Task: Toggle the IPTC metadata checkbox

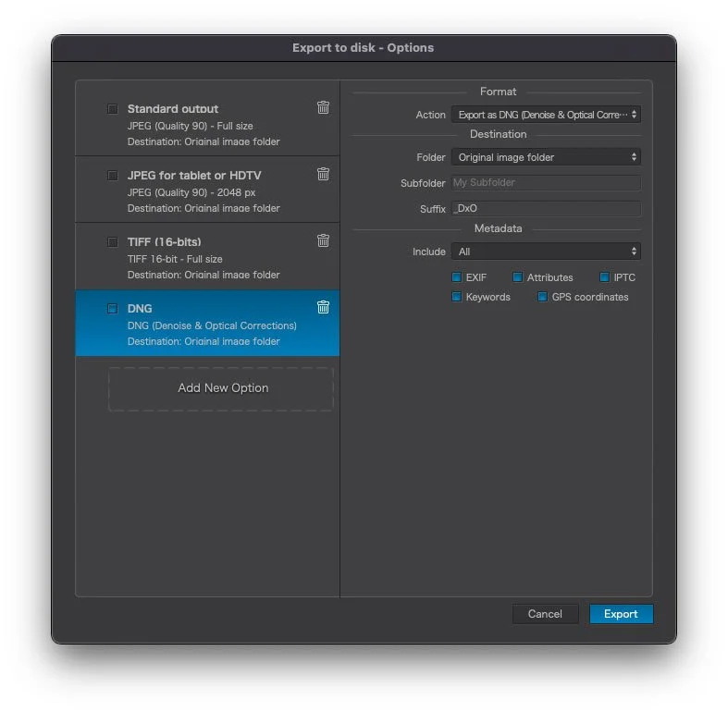Action: [604, 277]
